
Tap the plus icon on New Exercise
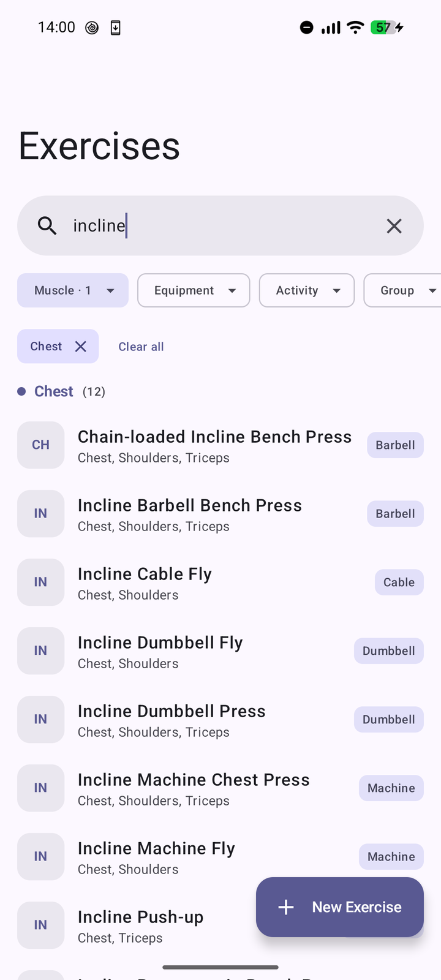pos(286,907)
